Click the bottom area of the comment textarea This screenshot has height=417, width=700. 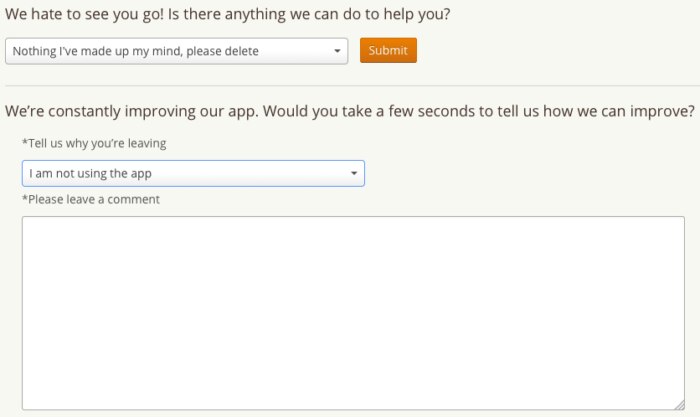tap(353, 397)
